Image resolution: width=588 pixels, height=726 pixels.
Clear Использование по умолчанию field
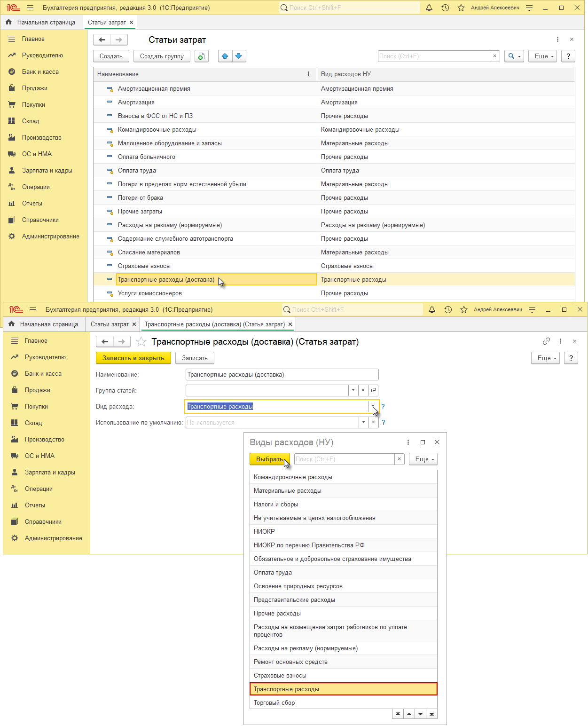(x=373, y=422)
